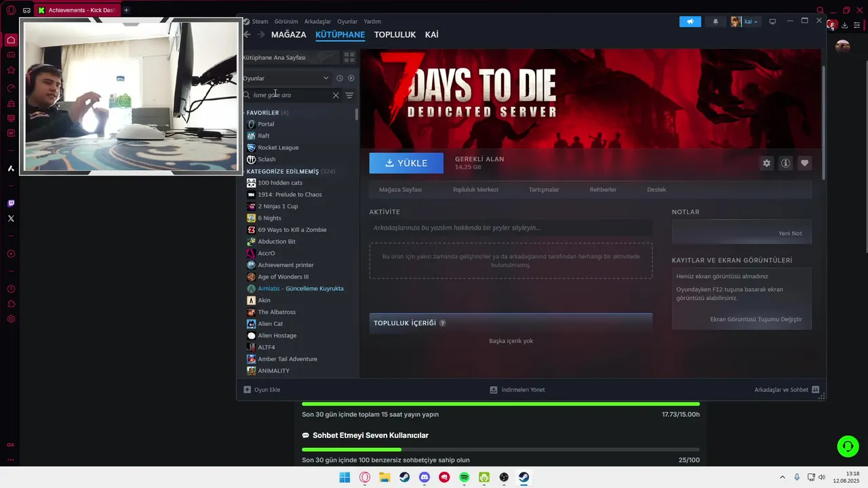Sort library by recent activity clock icon
Image resolution: width=868 pixels, height=488 pixels.
pos(340,78)
